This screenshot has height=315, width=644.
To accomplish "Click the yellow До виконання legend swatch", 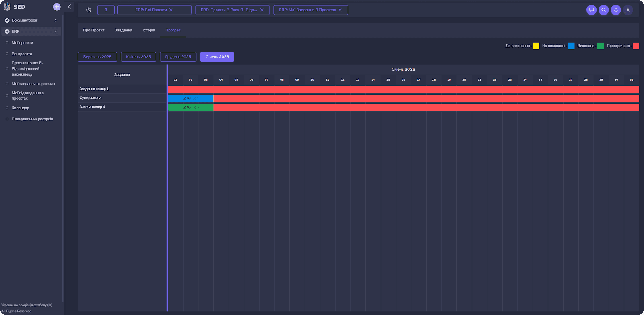I will pyautogui.click(x=536, y=46).
